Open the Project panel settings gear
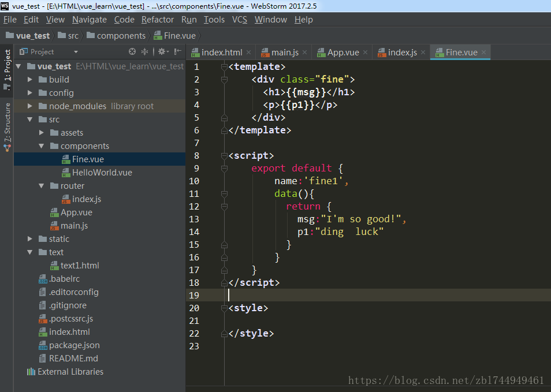 point(163,51)
